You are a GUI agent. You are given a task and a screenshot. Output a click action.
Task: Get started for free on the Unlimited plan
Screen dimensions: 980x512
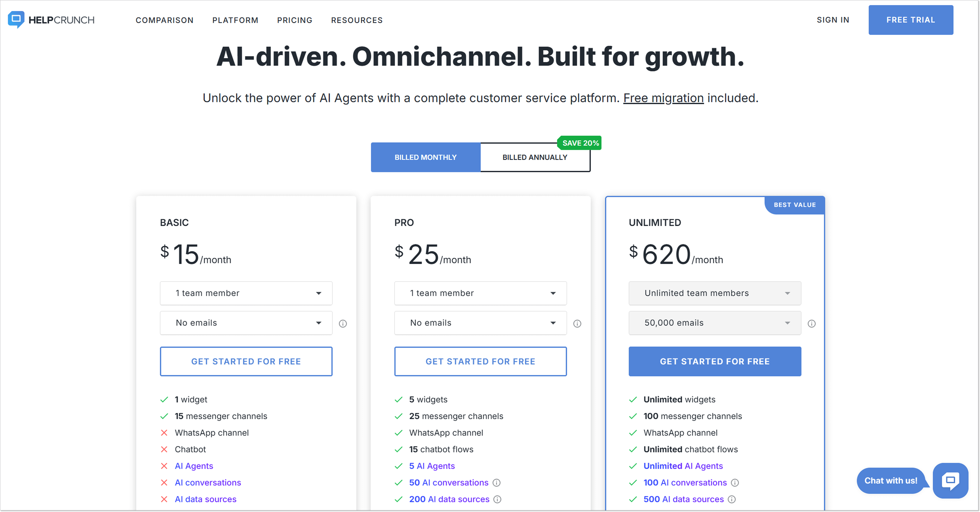pyautogui.click(x=715, y=361)
